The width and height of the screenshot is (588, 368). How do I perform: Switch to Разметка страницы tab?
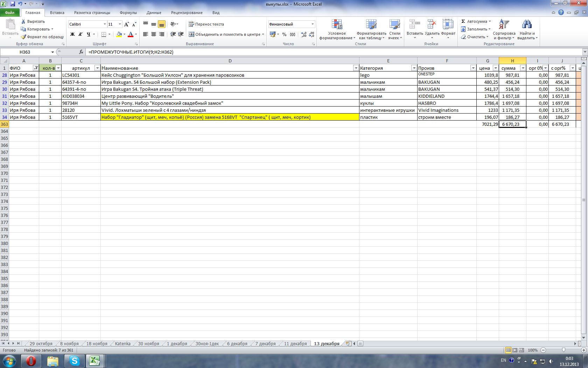(92, 13)
